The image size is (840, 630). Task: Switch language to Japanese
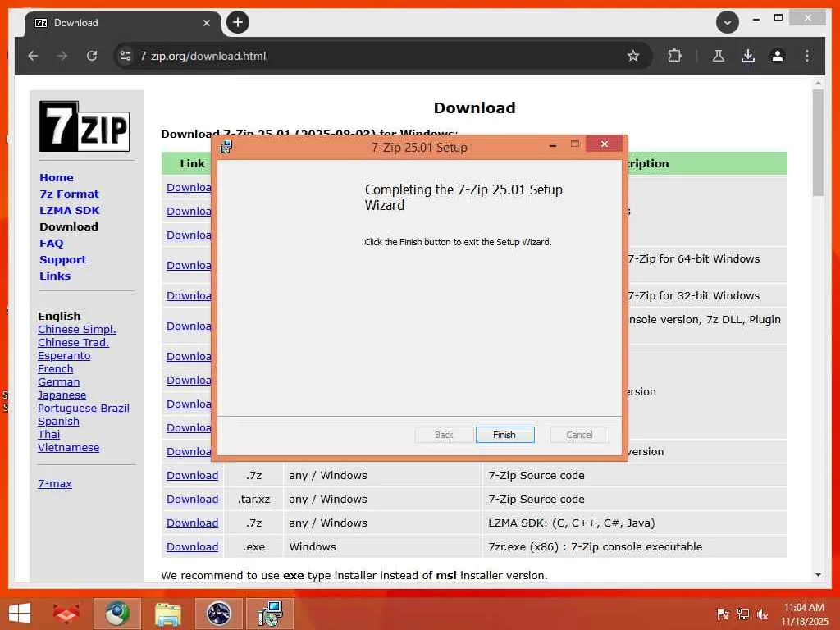[62, 395]
